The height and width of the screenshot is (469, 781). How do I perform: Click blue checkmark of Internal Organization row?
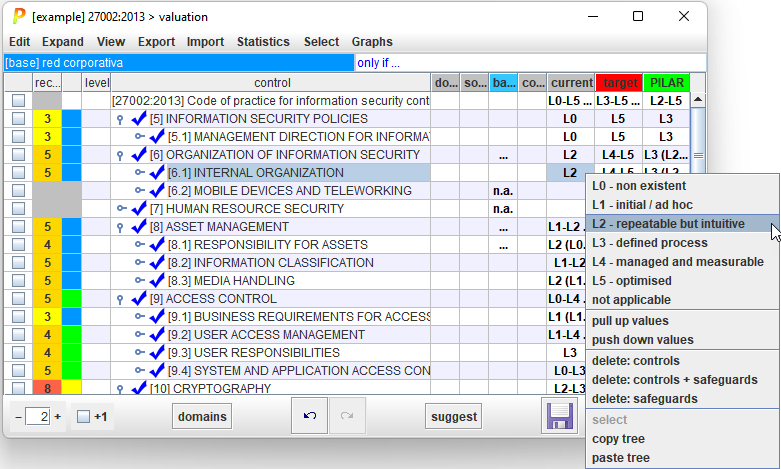(x=157, y=172)
